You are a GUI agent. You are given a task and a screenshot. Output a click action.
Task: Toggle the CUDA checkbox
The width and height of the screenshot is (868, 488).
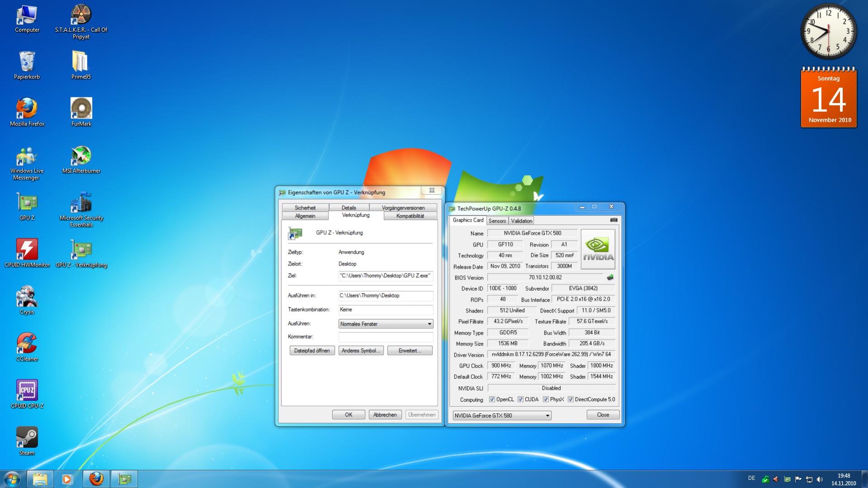point(520,399)
